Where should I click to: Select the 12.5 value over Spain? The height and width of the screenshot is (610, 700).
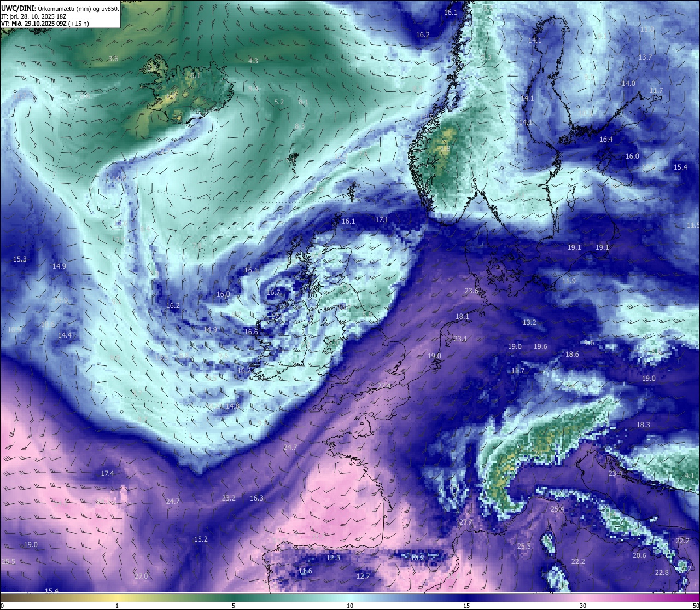coord(333,557)
